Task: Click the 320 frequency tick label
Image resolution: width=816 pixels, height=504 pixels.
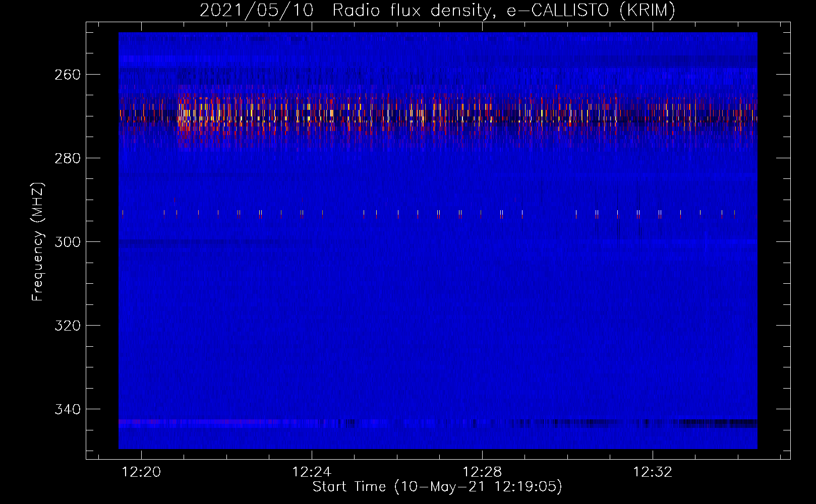Action: coord(68,326)
